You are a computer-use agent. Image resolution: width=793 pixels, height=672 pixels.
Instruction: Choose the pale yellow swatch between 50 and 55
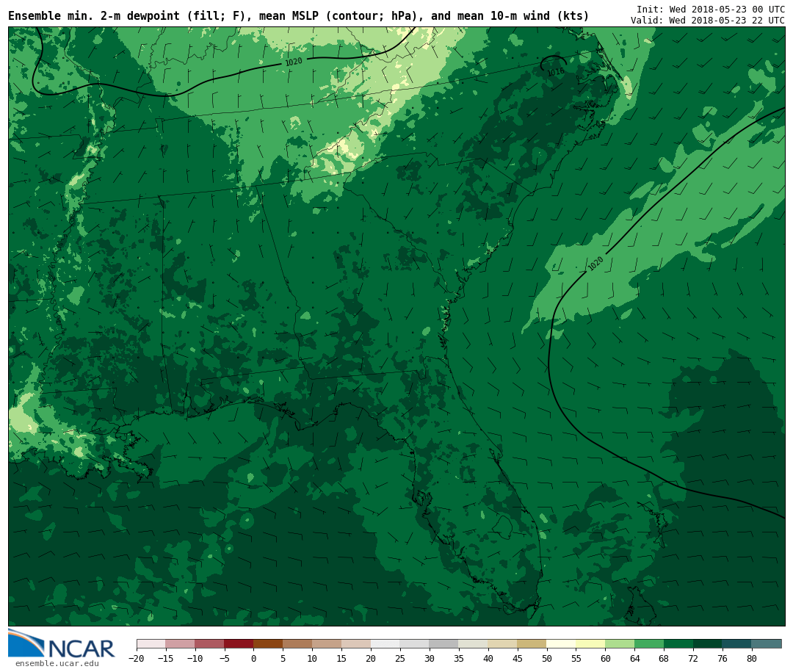(561, 643)
